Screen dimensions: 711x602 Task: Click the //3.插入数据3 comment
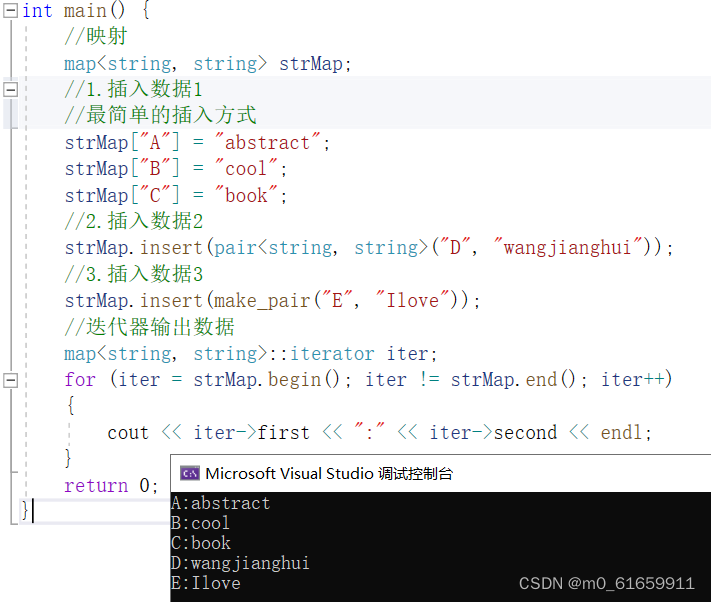pos(133,274)
